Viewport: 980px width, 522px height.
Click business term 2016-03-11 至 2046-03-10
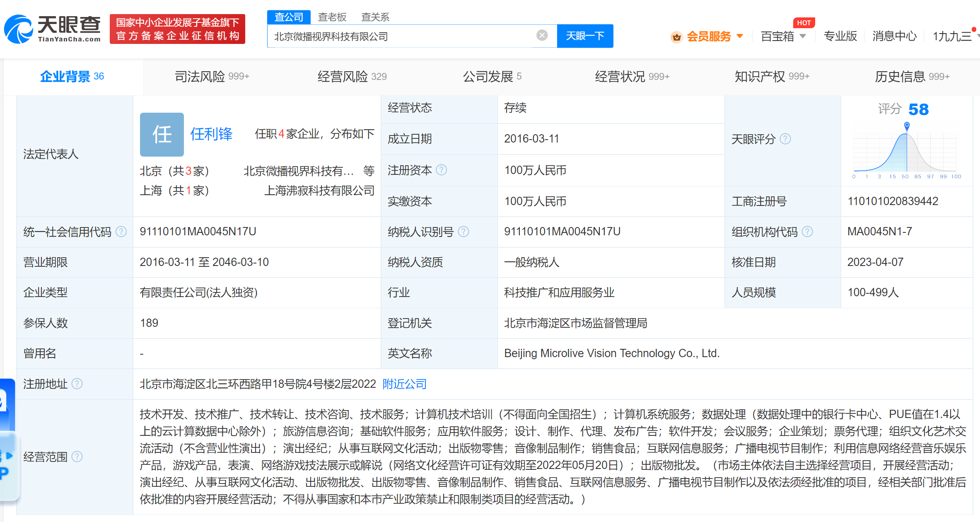[204, 262]
